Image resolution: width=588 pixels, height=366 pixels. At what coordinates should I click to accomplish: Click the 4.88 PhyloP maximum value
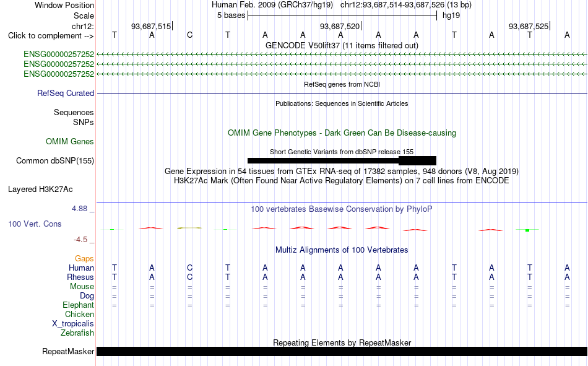coord(79,209)
